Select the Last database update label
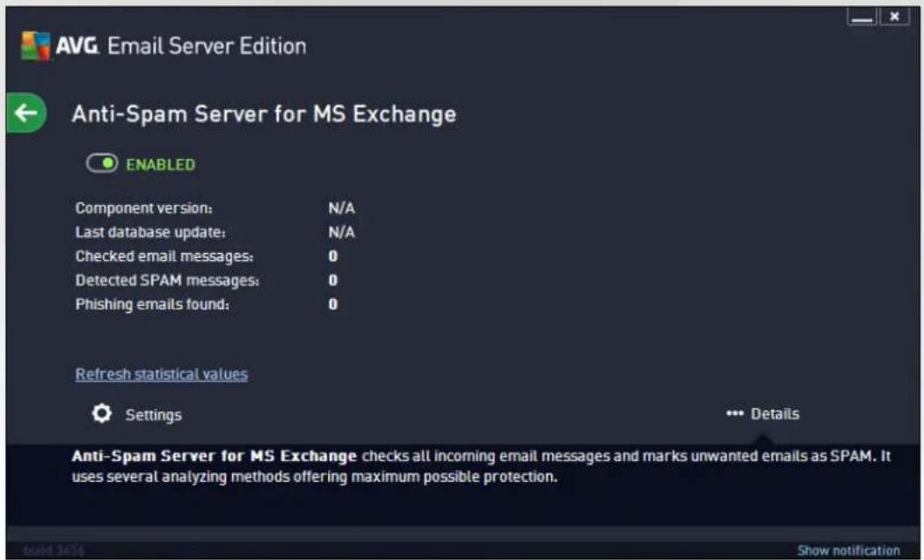The image size is (924, 560). [x=150, y=232]
